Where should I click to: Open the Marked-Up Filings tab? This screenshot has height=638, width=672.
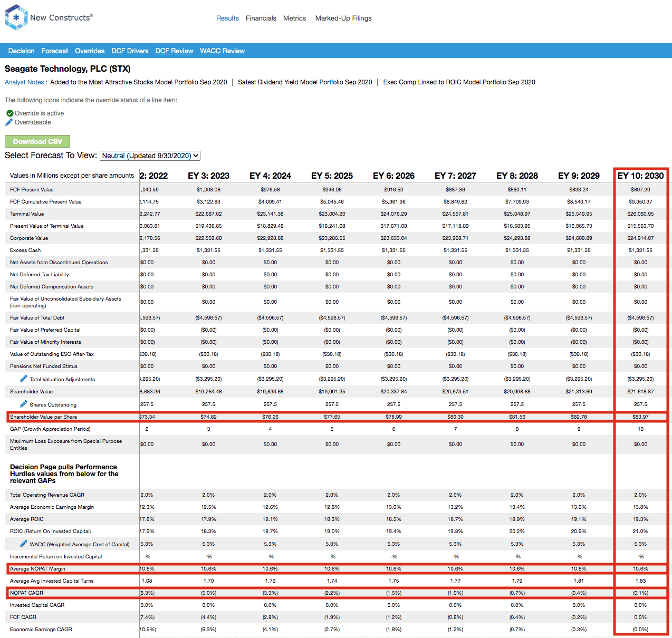click(x=343, y=18)
